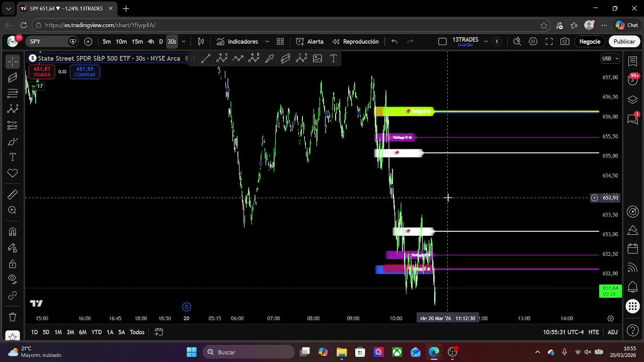Open the heart icons tool
The height and width of the screenshot is (362, 644).
coord(13,173)
